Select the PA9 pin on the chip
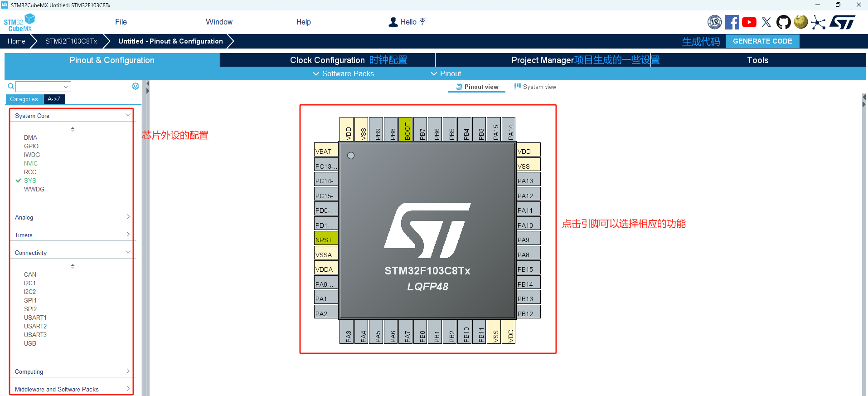The width and height of the screenshot is (868, 396). click(x=529, y=238)
